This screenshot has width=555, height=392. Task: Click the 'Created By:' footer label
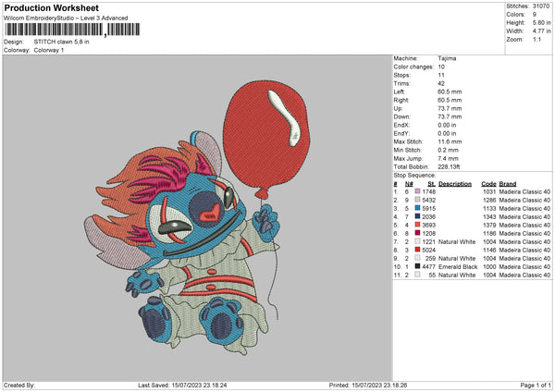(x=19, y=385)
